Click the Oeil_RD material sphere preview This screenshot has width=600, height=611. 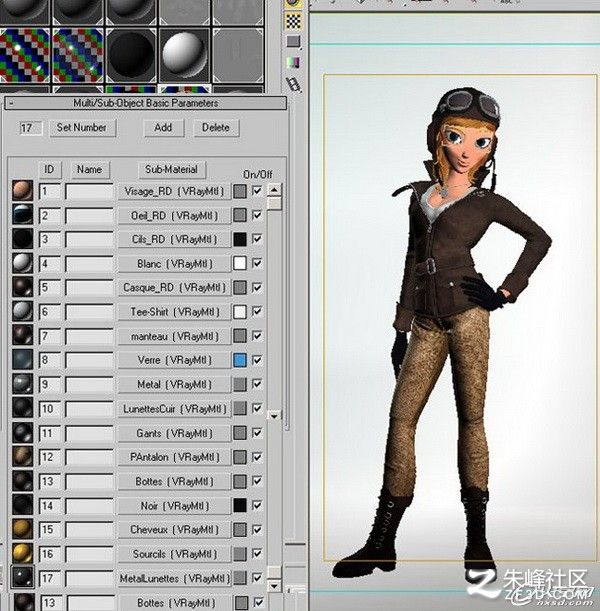point(23,215)
